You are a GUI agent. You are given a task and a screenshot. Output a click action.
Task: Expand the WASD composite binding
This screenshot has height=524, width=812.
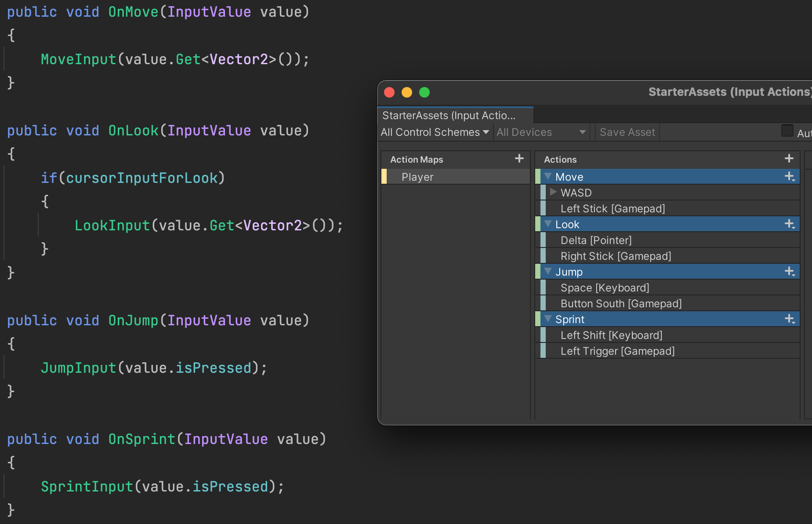point(553,192)
